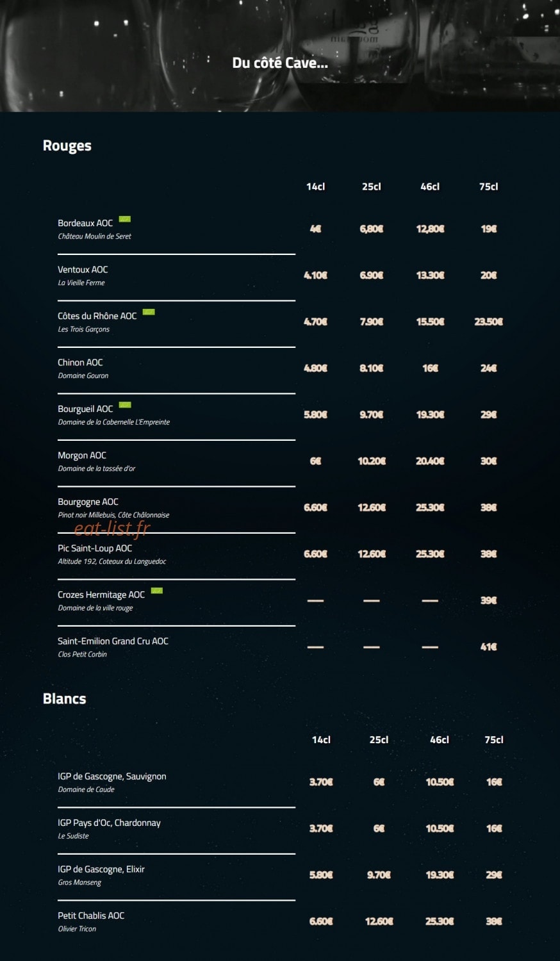Select the Blancs section heading
The width and height of the screenshot is (560, 961).
tap(64, 699)
